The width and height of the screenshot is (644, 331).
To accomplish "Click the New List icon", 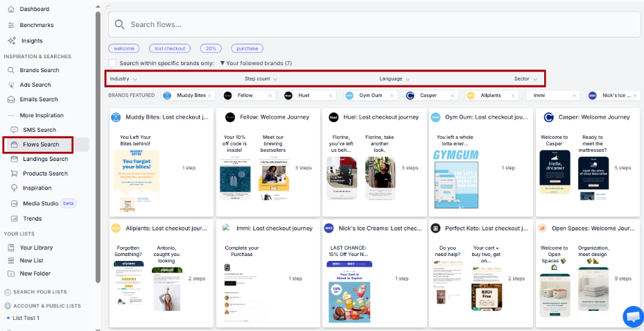I will click(11, 261).
